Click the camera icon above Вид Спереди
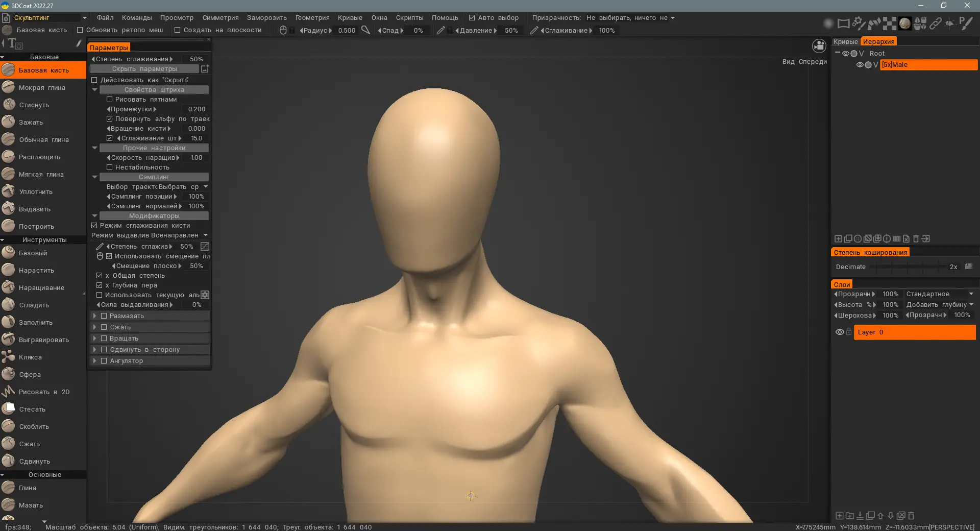Screen dimensions: 980x531 click(819, 46)
